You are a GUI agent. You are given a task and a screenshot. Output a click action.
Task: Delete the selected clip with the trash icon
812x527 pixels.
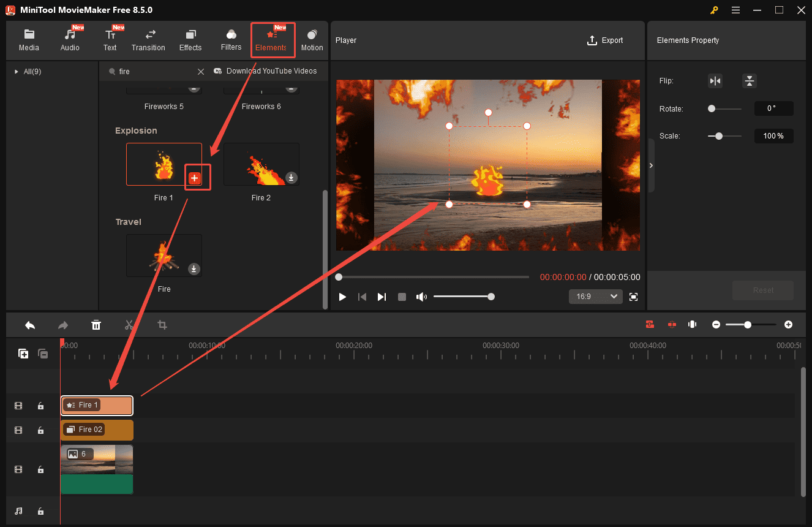[x=96, y=325]
